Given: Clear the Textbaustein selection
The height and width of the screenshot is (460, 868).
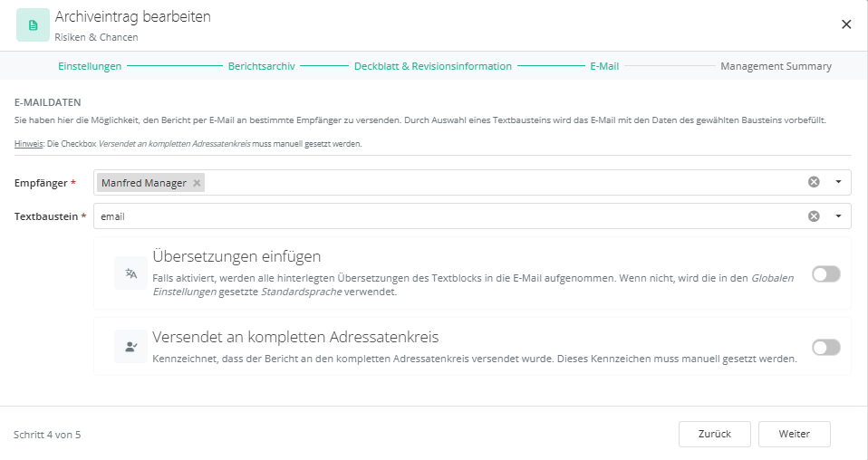Looking at the screenshot, I should (814, 216).
